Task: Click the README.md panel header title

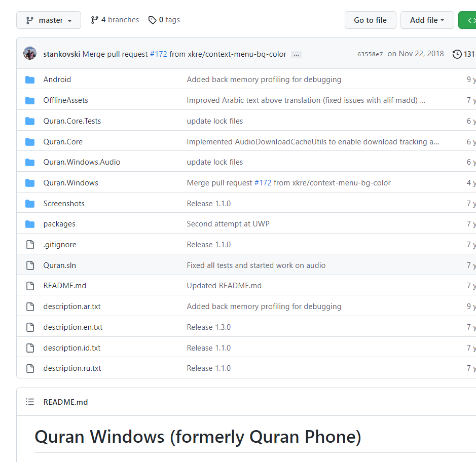Action: 65,402
